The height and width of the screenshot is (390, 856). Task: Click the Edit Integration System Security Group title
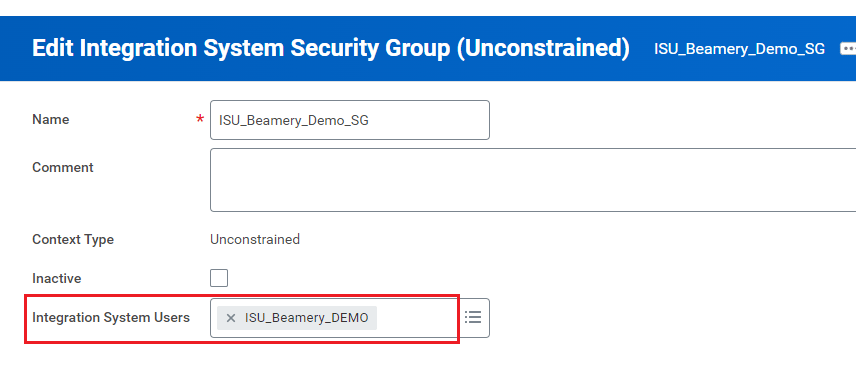[x=331, y=49]
